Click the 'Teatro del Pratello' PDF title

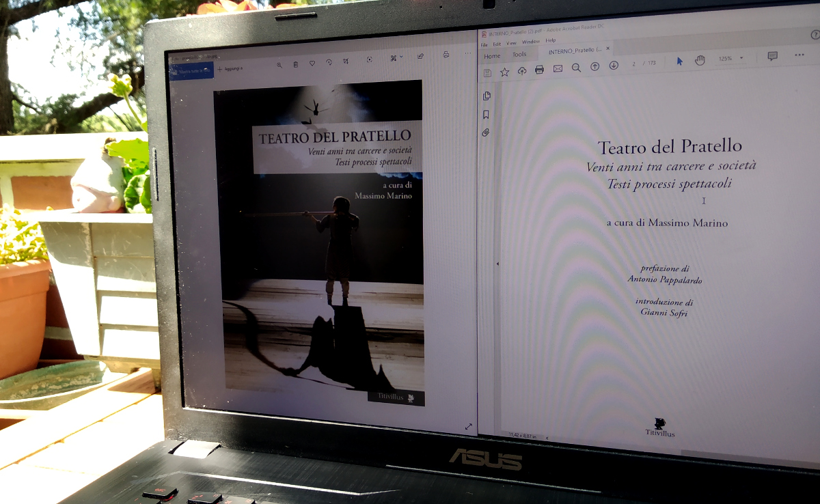click(x=670, y=146)
